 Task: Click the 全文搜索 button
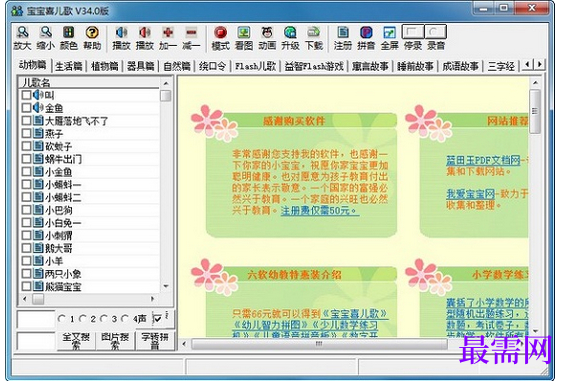(x=76, y=341)
